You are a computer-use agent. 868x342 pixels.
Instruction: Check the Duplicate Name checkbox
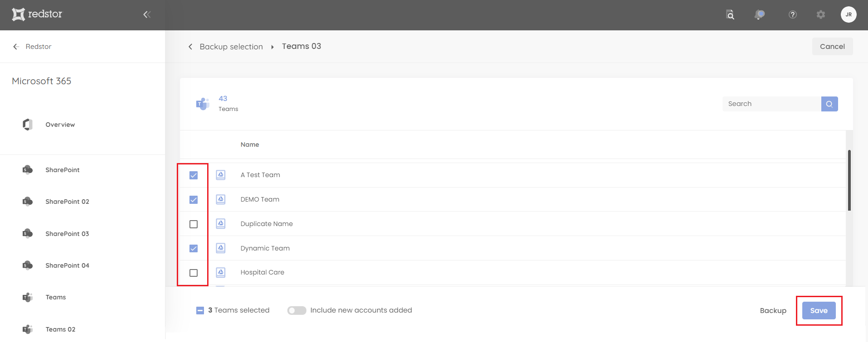[194, 224]
